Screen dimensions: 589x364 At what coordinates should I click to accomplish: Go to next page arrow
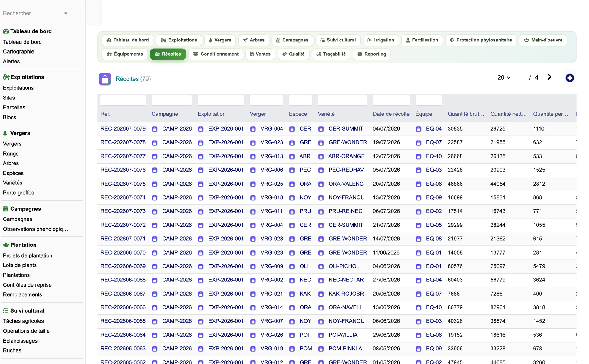point(549,77)
